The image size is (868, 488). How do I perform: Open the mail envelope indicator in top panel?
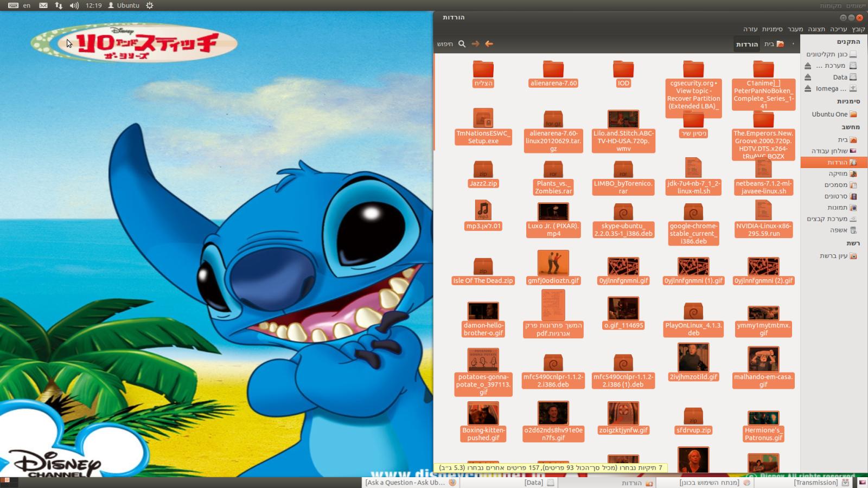coord(43,5)
